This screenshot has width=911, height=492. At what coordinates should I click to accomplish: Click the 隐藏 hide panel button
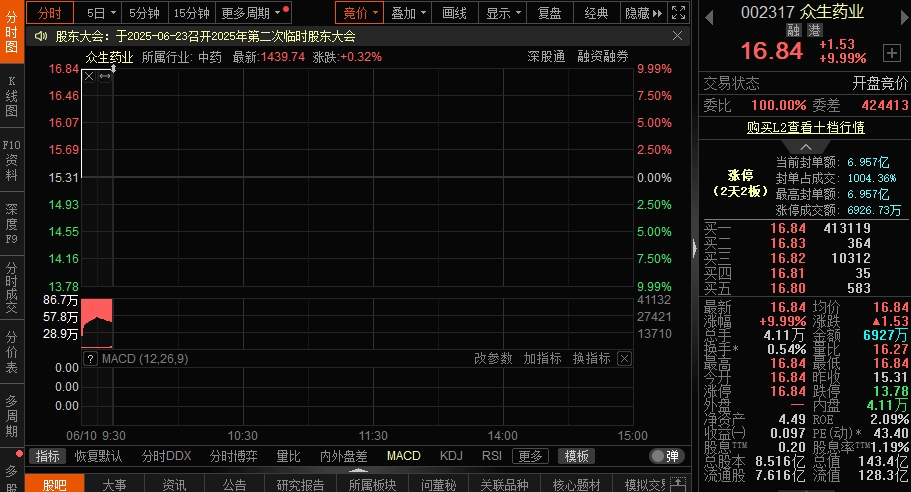click(x=644, y=13)
